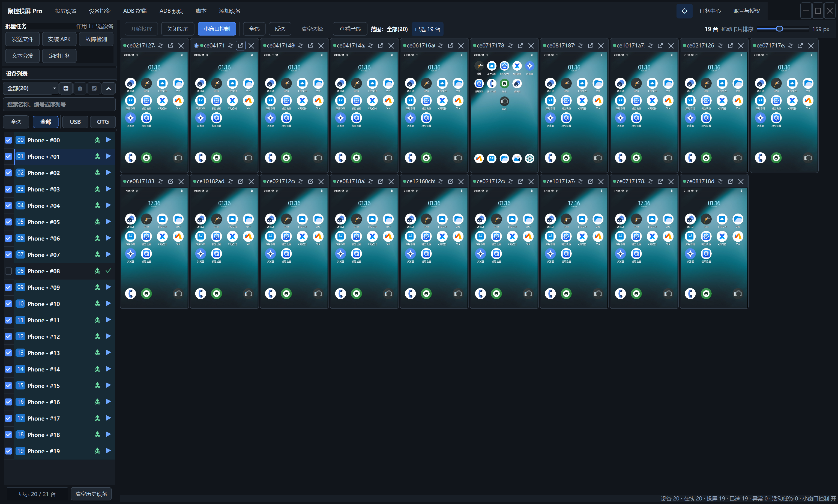Open the ADB 终端 menu

click(135, 11)
